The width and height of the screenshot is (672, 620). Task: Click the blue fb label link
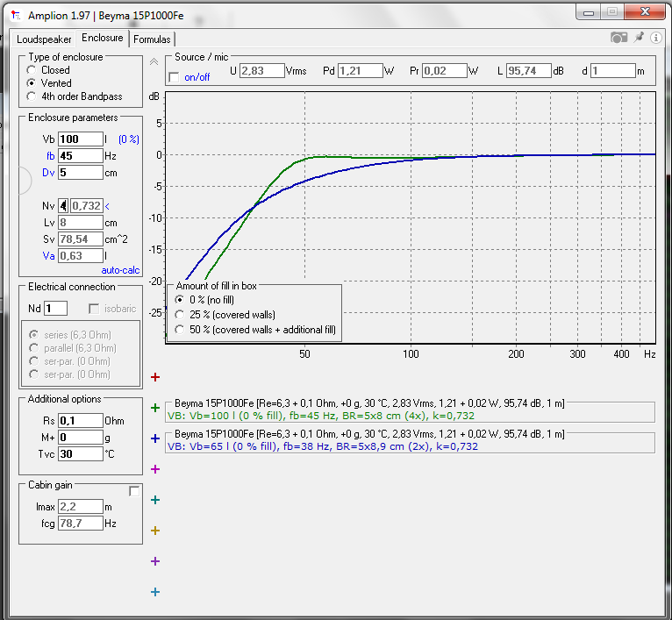(51, 156)
